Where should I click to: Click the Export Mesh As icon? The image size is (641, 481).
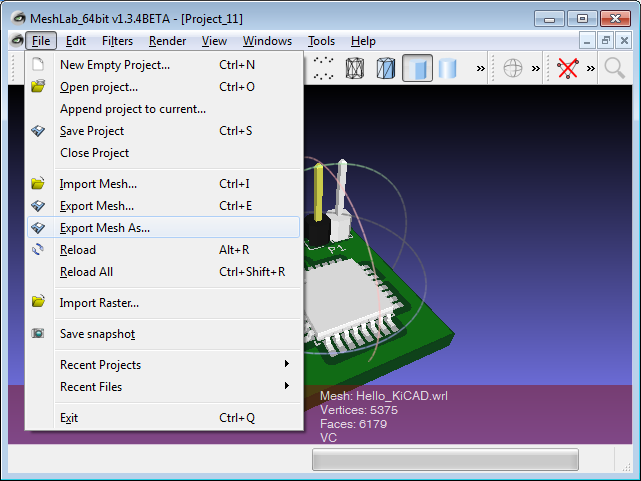(38, 228)
